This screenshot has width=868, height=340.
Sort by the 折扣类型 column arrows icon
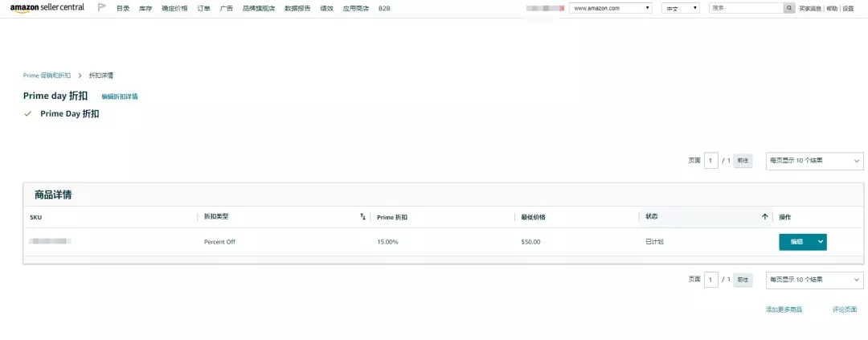tap(362, 217)
